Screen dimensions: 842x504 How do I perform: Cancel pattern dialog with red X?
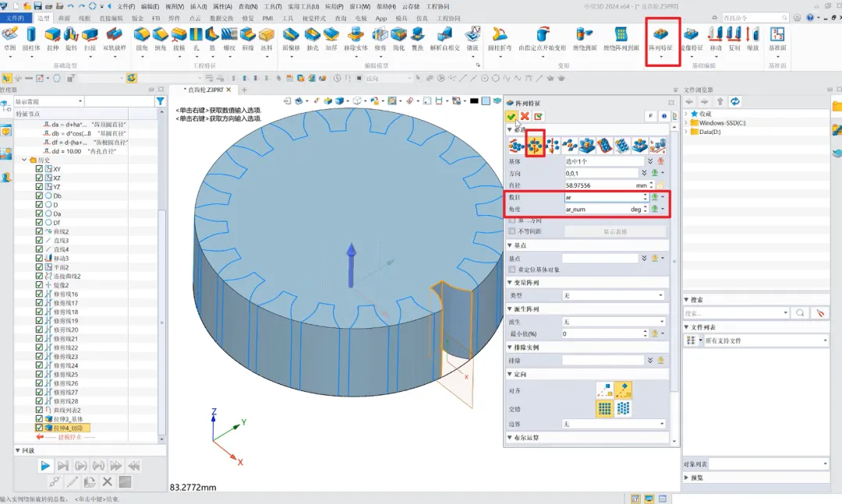(x=525, y=116)
